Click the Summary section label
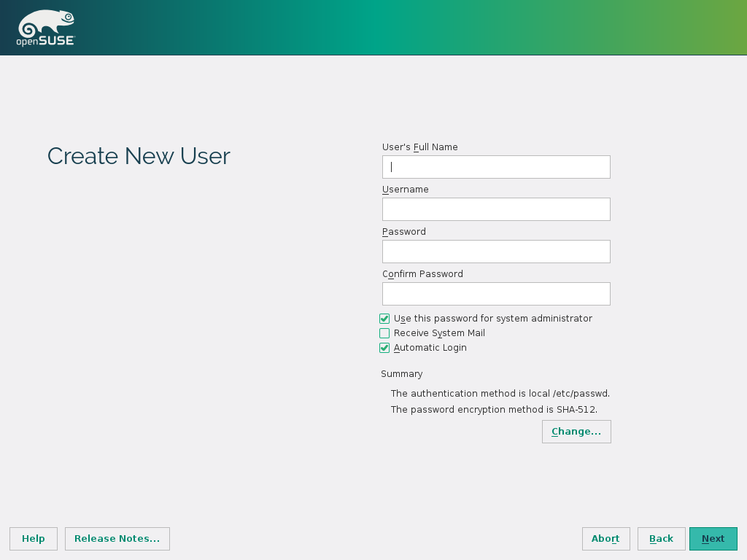 point(401,374)
